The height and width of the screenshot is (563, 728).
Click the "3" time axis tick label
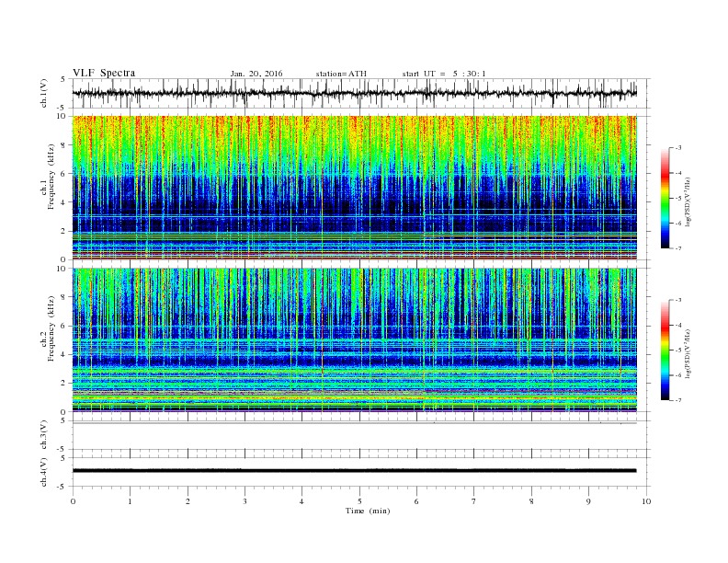pyautogui.click(x=245, y=501)
